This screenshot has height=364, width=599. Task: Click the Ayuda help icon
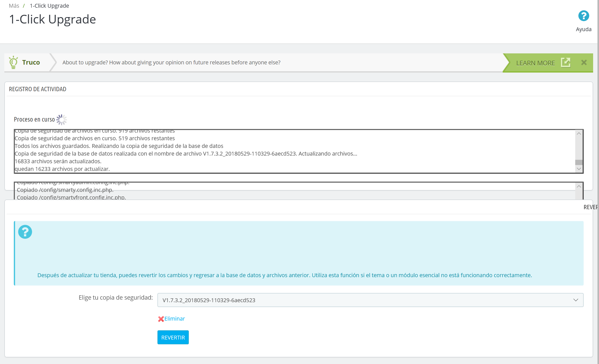583,16
